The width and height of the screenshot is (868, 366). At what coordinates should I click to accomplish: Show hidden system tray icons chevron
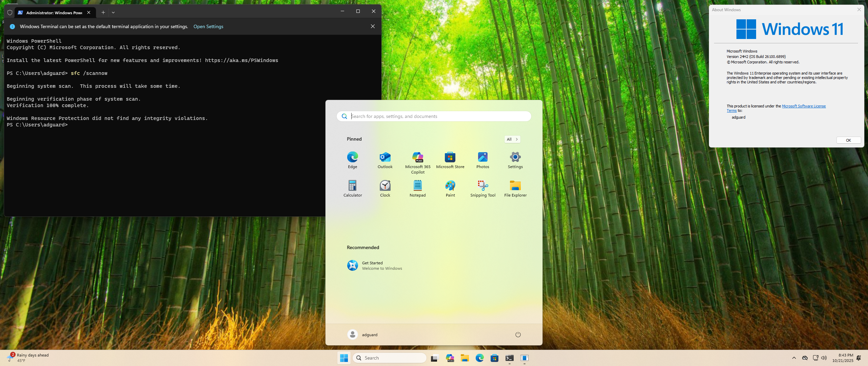[x=794, y=358]
